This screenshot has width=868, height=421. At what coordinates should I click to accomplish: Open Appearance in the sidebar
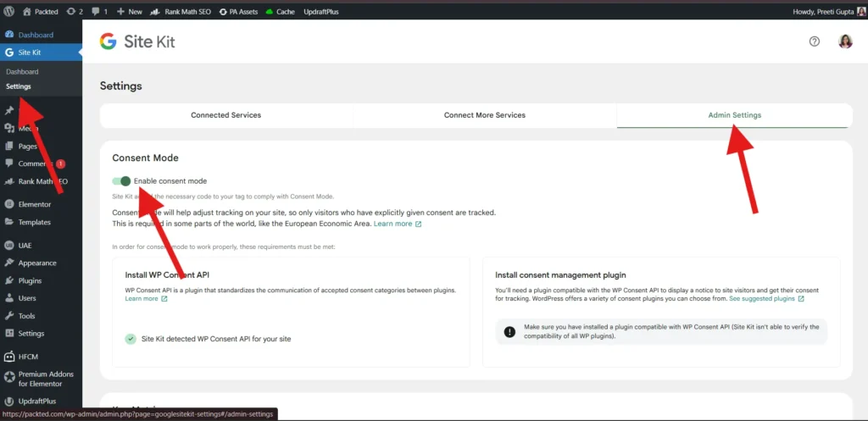37,263
